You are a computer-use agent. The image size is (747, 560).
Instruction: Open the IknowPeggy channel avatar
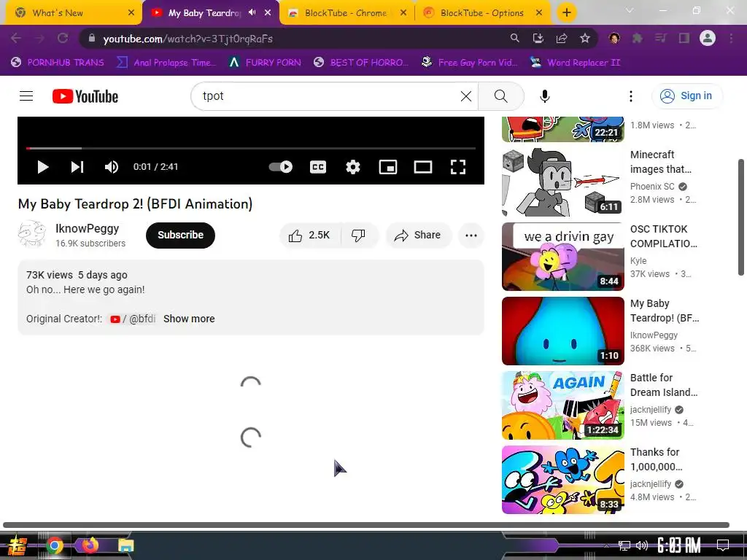(32, 234)
